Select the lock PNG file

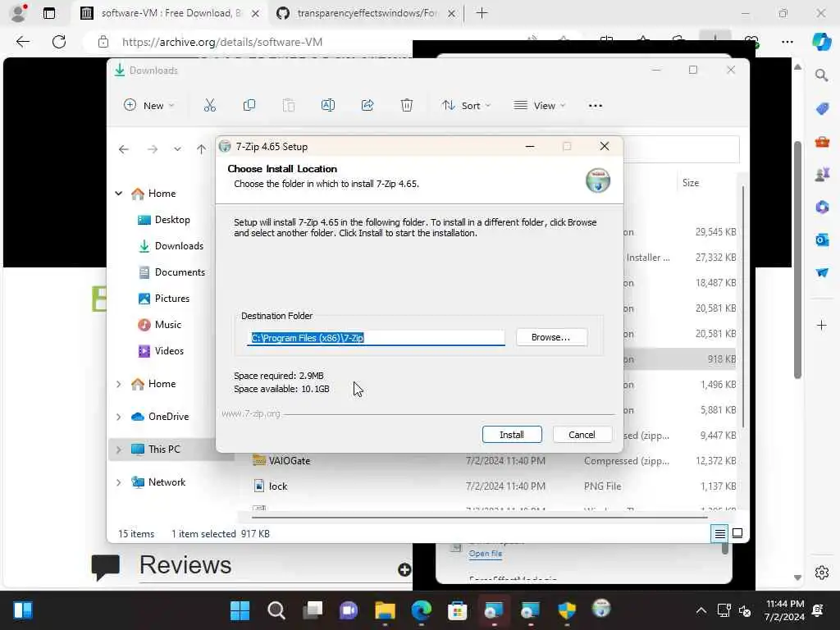[x=278, y=486]
